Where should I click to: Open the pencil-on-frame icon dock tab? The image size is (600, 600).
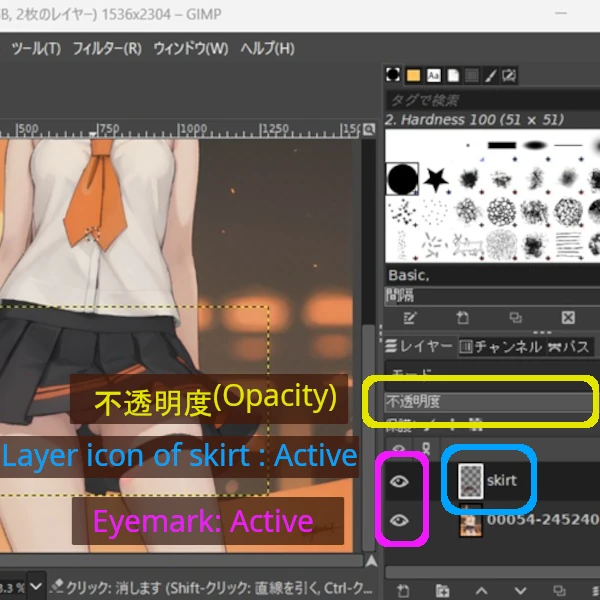(x=509, y=75)
